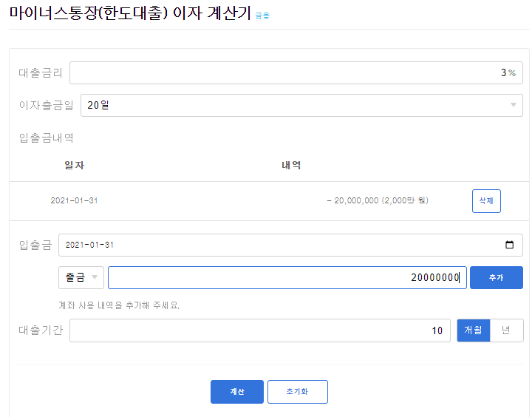Click the 대출금리 interest rate input field
532x417 pixels.
pyautogui.click(x=296, y=72)
